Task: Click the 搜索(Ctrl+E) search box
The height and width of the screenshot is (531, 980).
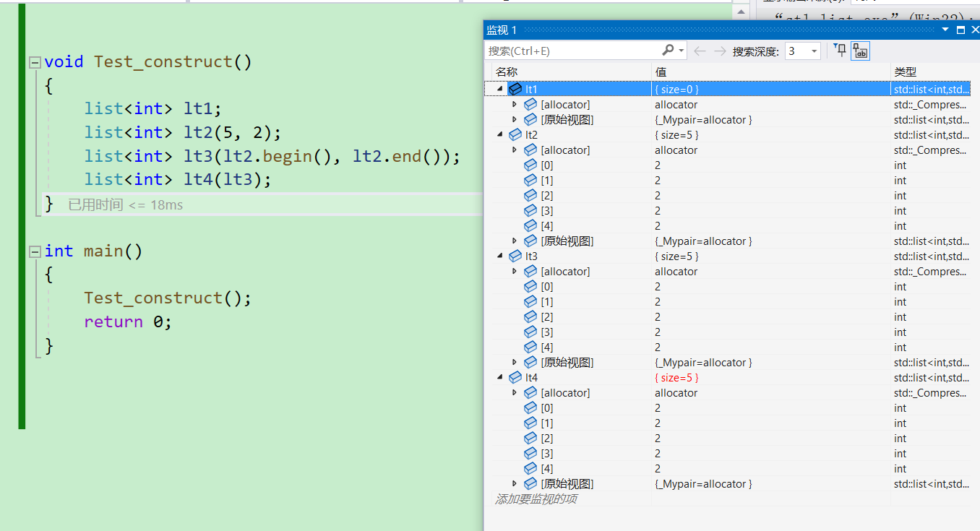Action: 572,51
